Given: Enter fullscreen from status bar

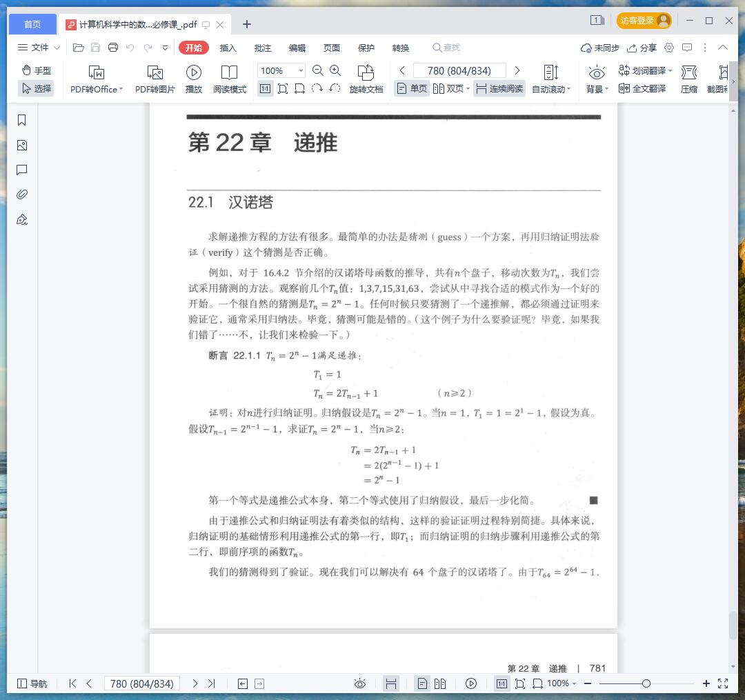Looking at the screenshot, I should 723,683.
